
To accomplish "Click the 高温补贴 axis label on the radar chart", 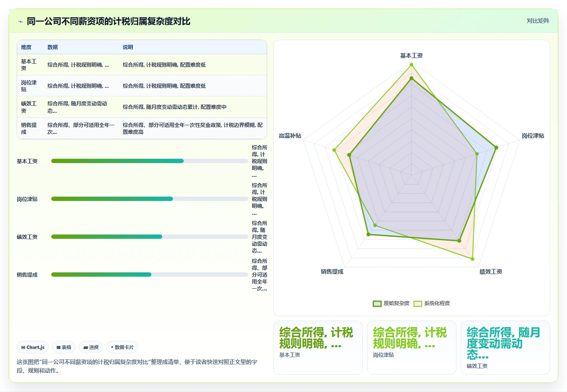I will (290, 136).
